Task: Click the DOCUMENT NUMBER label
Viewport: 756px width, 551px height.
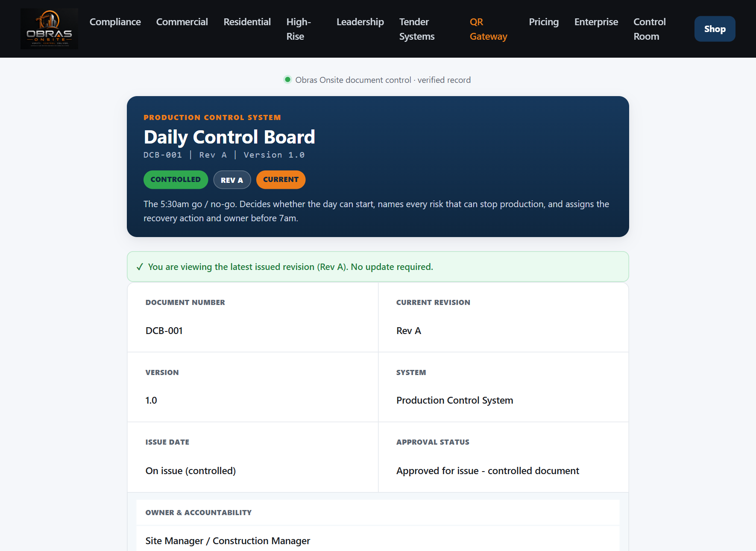Action: [185, 302]
